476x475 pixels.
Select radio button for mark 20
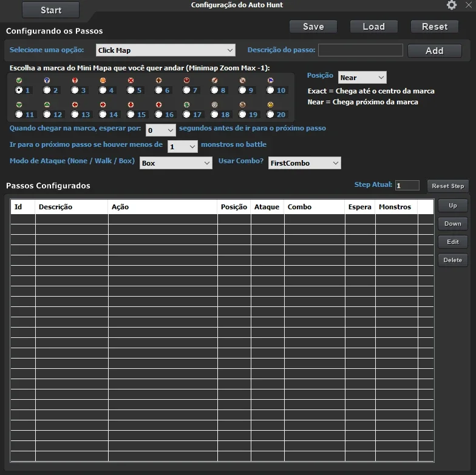(270, 114)
